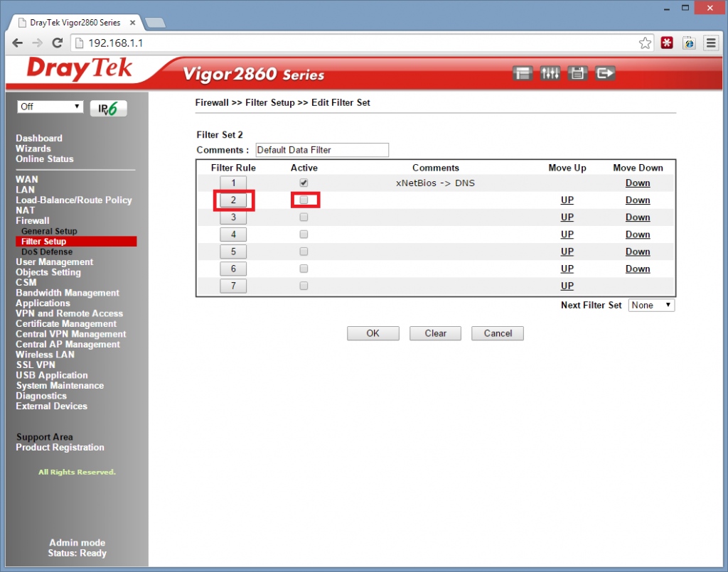Select the DrayTek Vigor2860 Series browser tab
This screenshot has height=572, width=728.
(x=77, y=22)
